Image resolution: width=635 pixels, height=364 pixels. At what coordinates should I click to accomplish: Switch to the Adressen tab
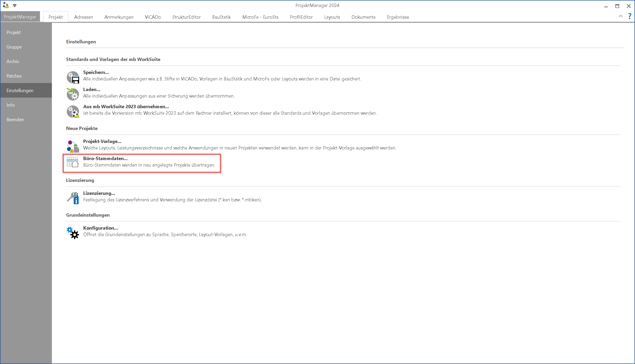84,17
